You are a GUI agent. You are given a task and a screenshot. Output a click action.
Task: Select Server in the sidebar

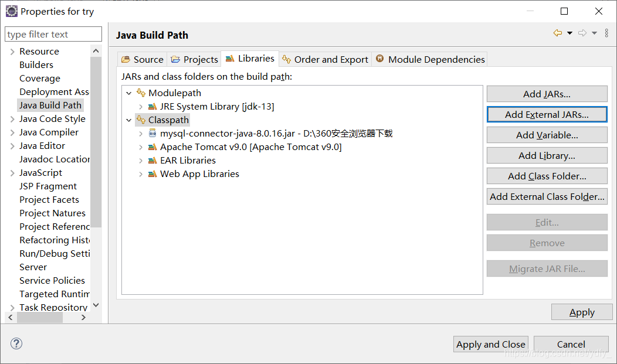(33, 267)
